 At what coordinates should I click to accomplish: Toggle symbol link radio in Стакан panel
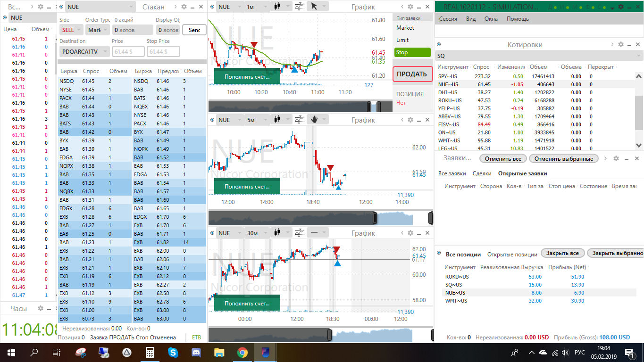point(62,7)
